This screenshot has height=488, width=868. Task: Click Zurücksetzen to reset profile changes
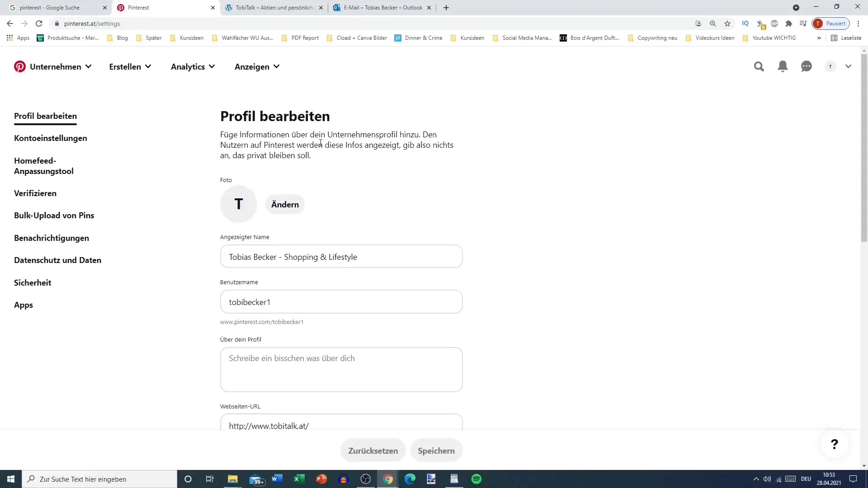[x=373, y=450]
